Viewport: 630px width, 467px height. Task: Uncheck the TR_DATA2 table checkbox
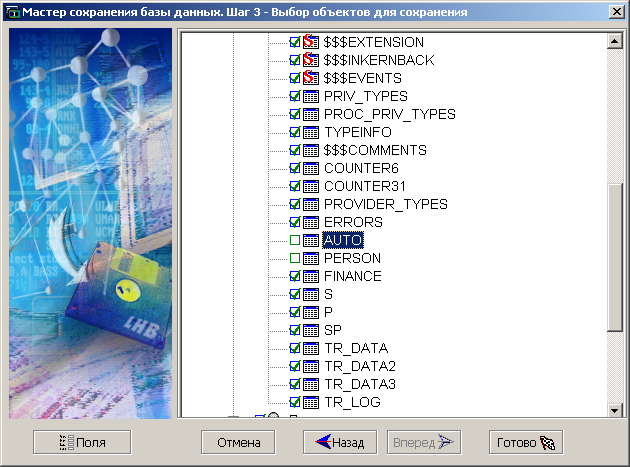(x=294, y=366)
